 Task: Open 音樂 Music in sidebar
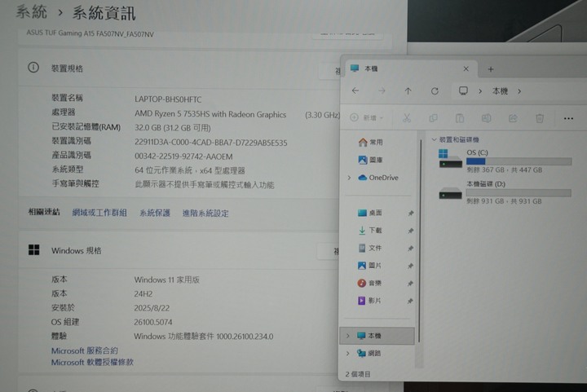click(x=369, y=283)
